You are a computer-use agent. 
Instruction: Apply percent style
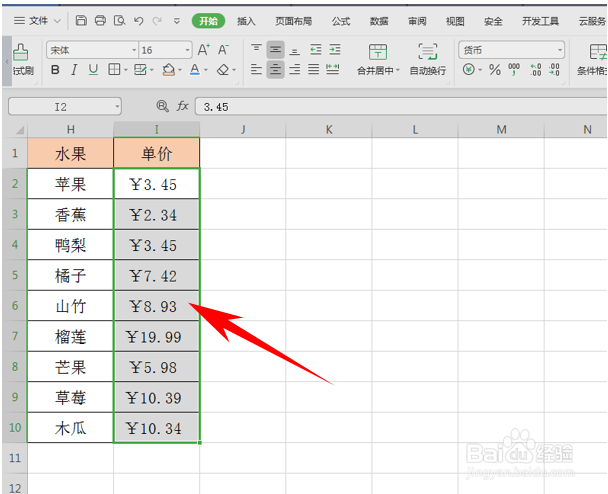click(x=495, y=70)
